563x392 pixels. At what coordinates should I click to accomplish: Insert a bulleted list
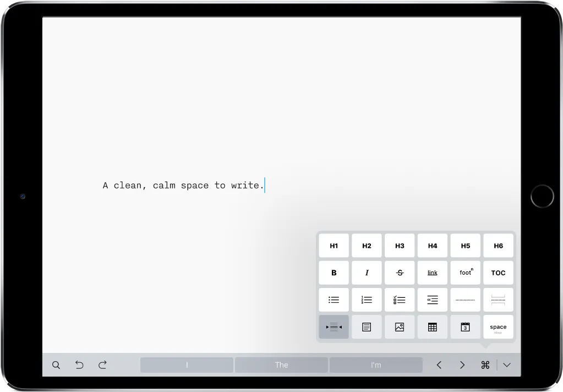pos(334,300)
